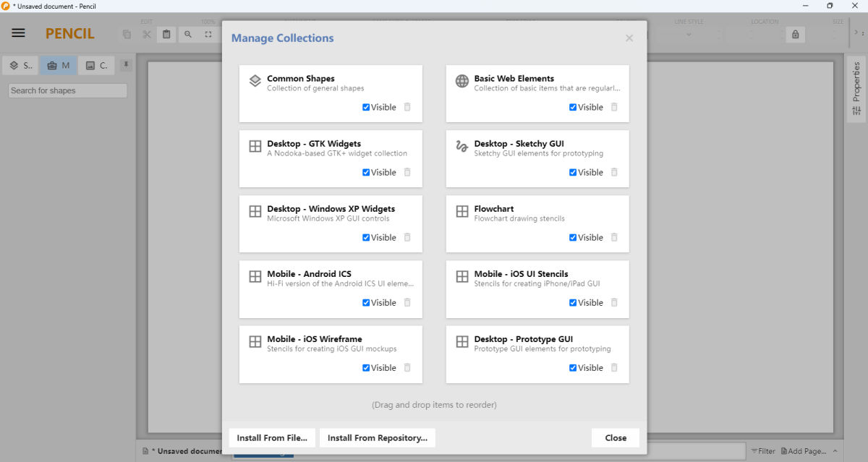Click the Search for shapes field
The image size is (868, 462).
coord(67,90)
